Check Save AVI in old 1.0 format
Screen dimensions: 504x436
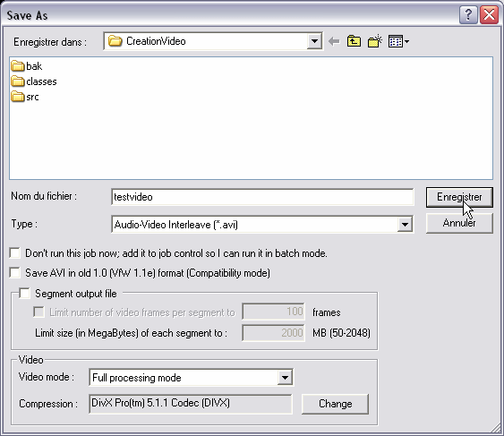[15, 273]
